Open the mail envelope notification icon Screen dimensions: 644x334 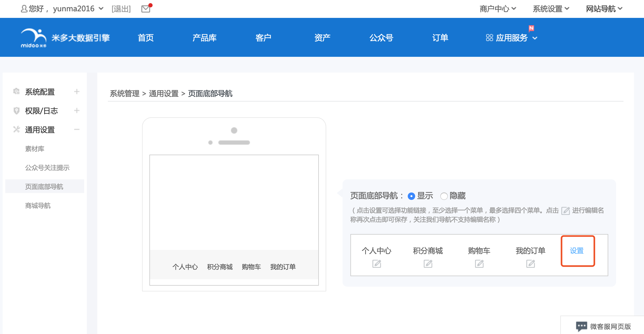[x=146, y=9]
